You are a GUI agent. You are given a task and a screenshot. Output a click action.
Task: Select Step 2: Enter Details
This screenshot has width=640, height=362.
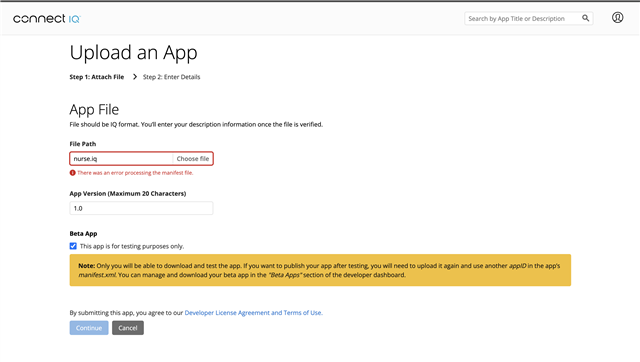click(171, 77)
